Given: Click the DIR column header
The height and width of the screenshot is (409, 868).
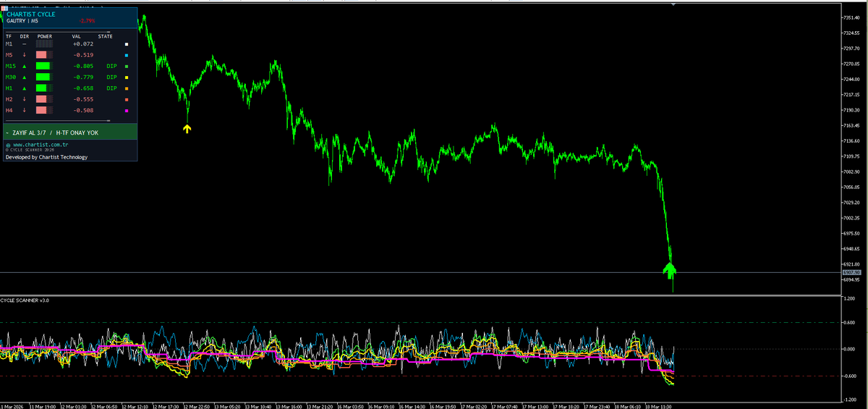Looking at the screenshot, I should (25, 35).
